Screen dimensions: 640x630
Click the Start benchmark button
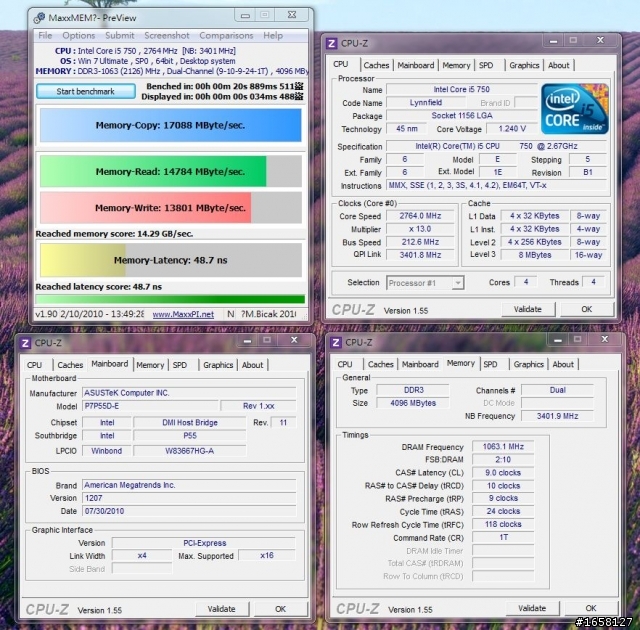pos(86,91)
